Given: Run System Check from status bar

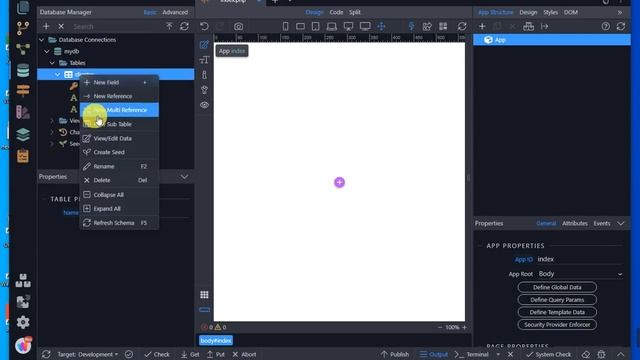Looking at the screenshot, I should 549,354.
